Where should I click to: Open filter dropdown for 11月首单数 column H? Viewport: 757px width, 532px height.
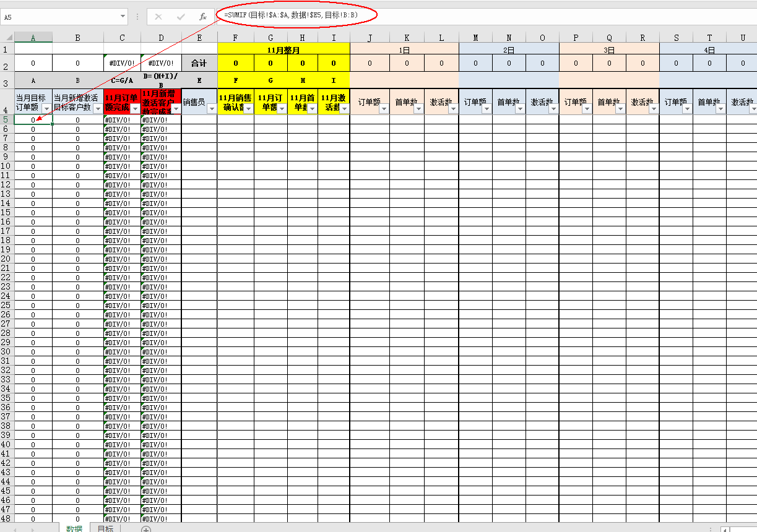coord(313,108)
